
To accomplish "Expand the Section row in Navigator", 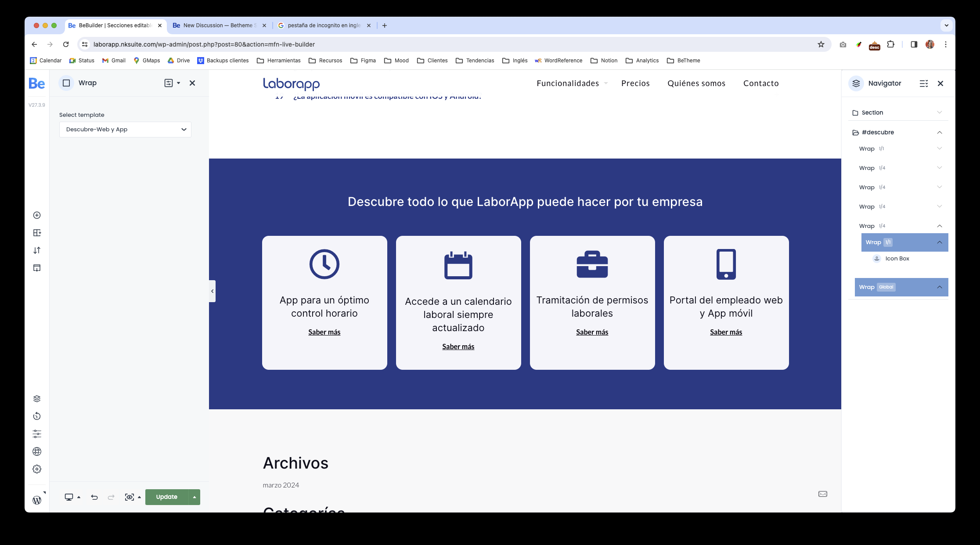I will coord(940,112).
